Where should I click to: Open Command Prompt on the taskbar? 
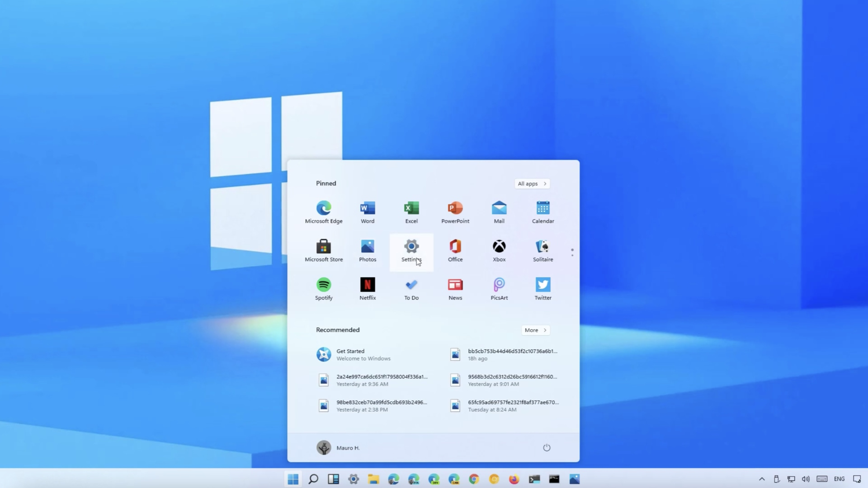pos(554,479)
